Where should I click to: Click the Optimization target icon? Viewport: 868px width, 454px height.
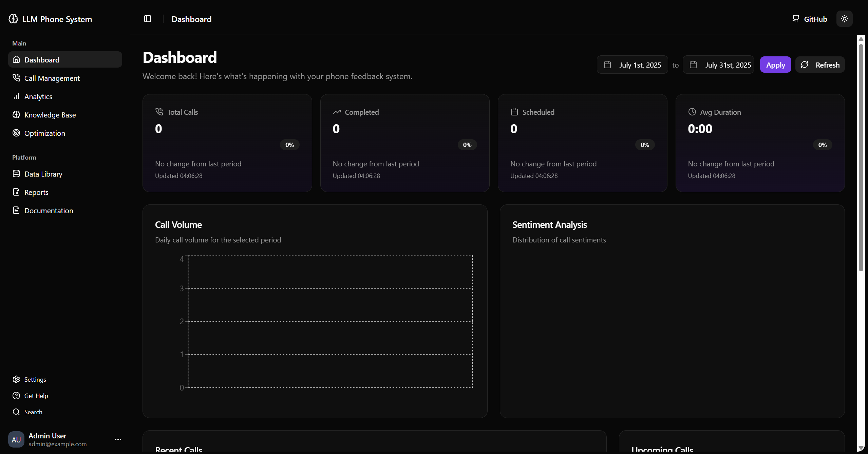pyautogui.click(x=16, y=133)
